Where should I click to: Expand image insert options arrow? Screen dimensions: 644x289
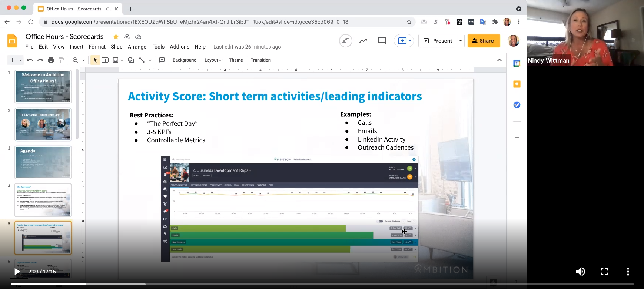pos(122,60)
